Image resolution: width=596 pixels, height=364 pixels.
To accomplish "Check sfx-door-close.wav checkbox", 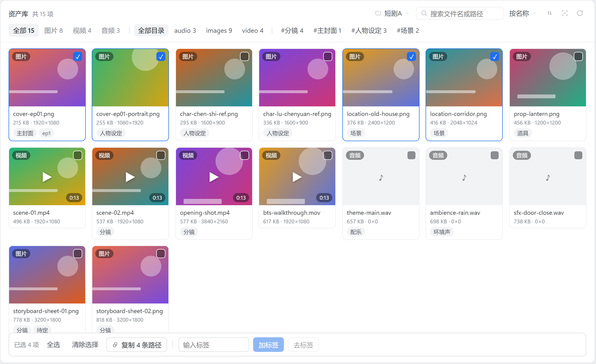I will 578,156.
